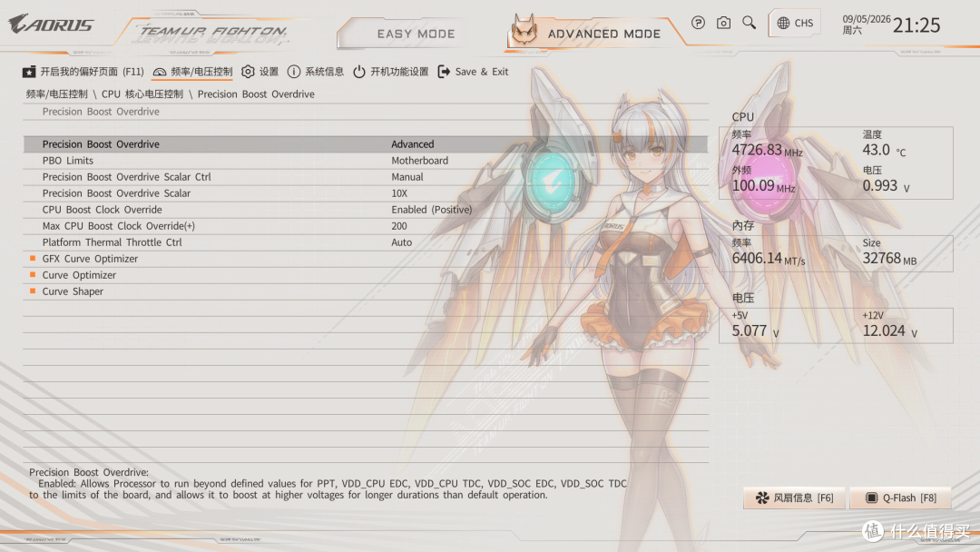Click memory frequency 6406.14 MT/s reading
This screenshot has height=552, width=980.
tap(769, 258)
